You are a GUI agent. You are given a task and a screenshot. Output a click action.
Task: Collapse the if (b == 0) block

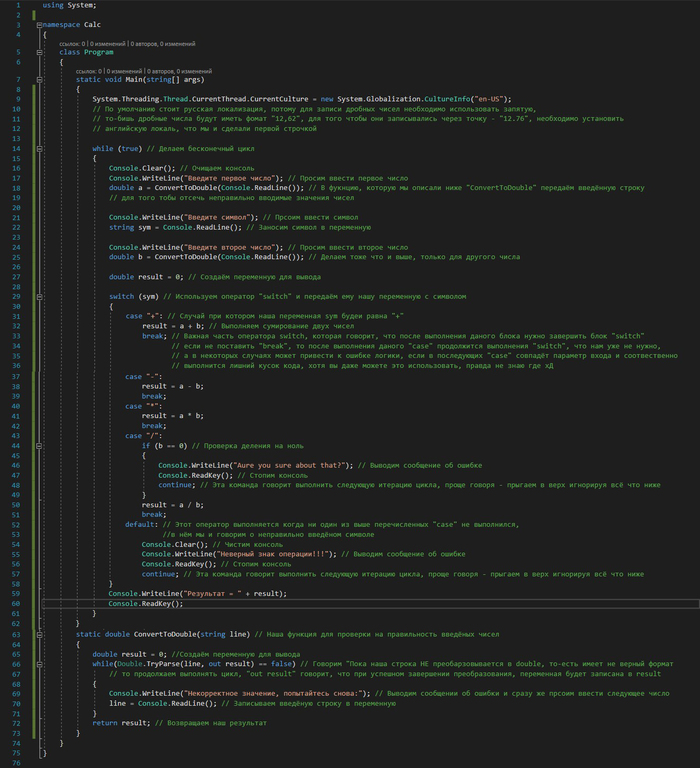click(37, 444)
